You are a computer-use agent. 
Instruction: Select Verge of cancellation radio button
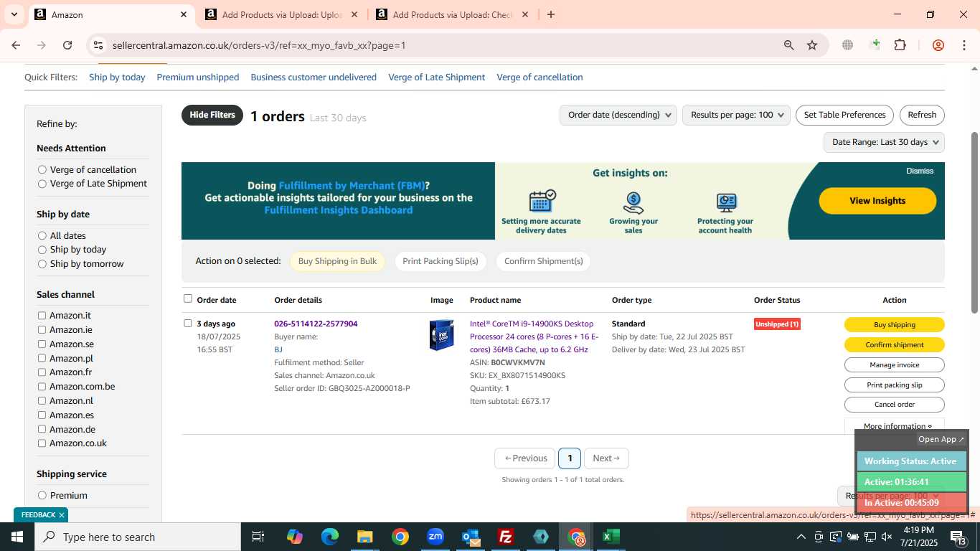point(42,170)
